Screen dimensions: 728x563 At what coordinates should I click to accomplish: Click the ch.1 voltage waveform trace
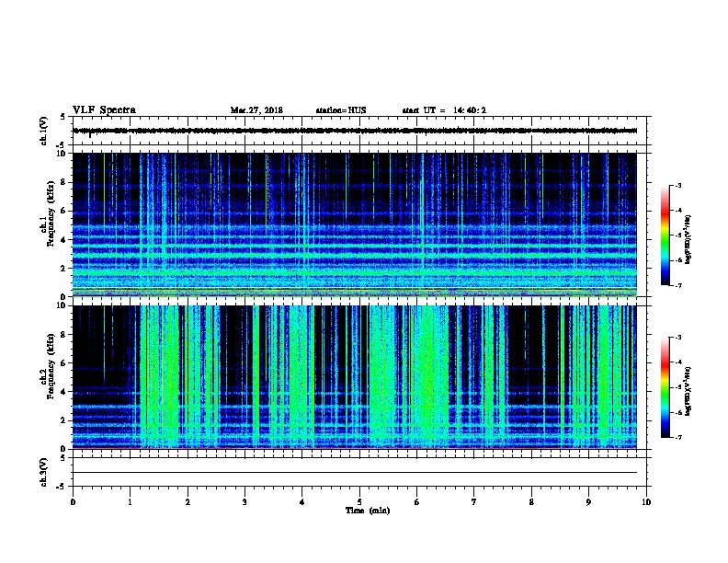tap(355, 131)
